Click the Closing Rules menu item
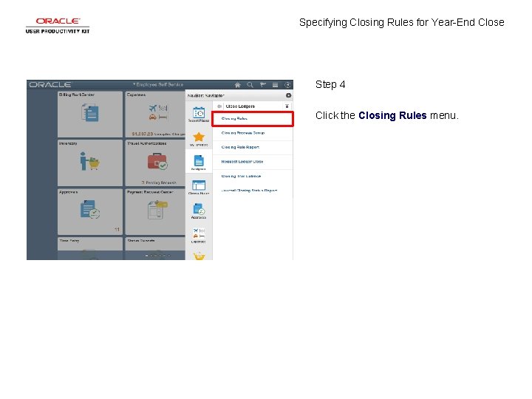Image resolution: width=532 pixels, height=399 pixels. [x=253, y=119]
